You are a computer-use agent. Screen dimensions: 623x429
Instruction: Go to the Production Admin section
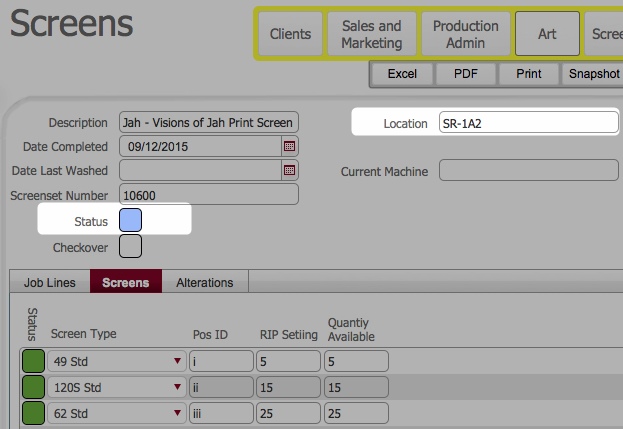pos(465,34)
